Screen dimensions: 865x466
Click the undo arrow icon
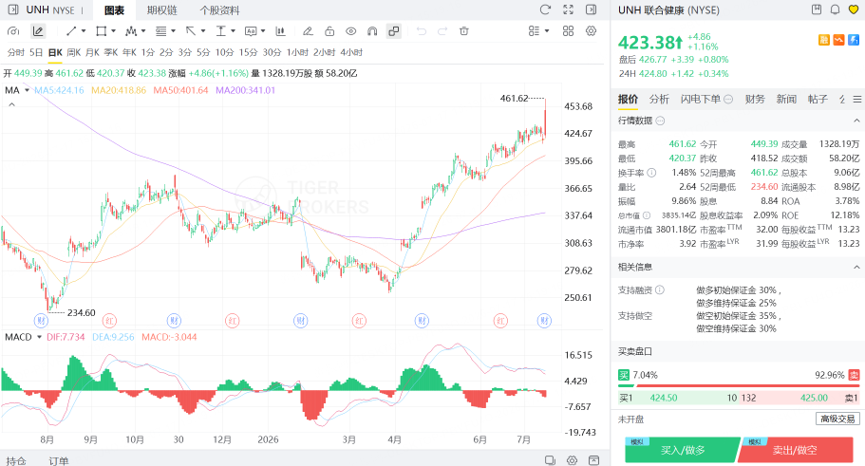point(421,31)
